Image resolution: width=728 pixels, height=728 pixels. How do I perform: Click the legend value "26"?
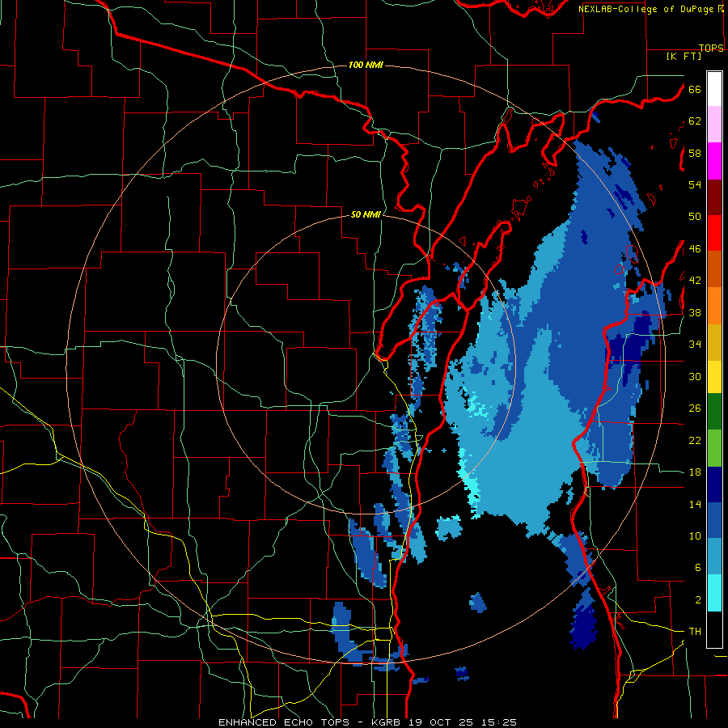pyautogui.click(x=695, y=408)
